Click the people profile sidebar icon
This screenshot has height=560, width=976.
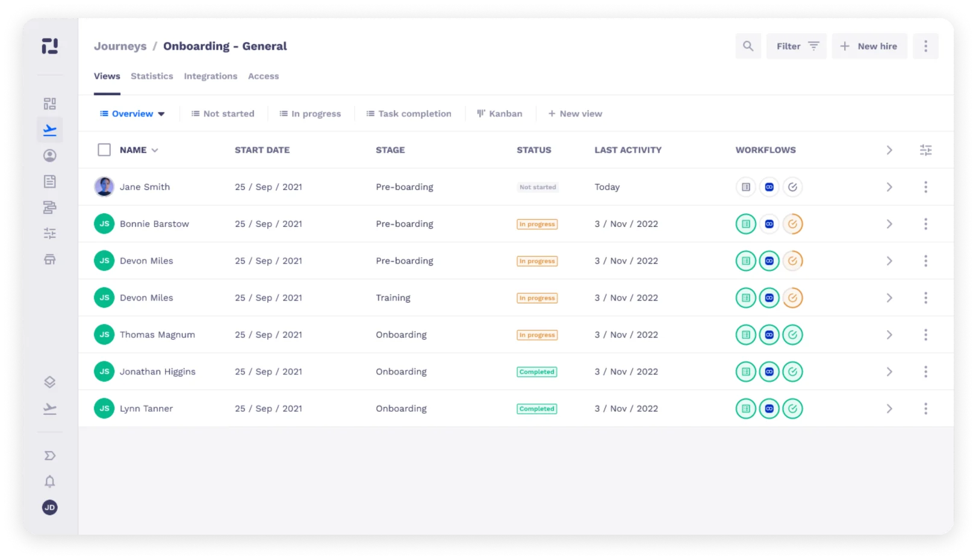tap(50, 155)
